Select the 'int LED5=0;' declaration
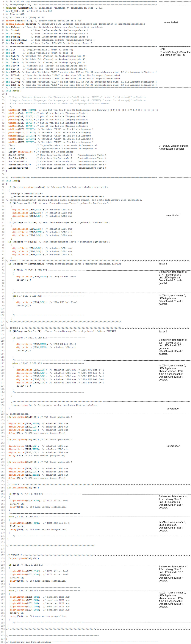The height and width of the screenshot is (644, 191). click(x=13, y=85)
